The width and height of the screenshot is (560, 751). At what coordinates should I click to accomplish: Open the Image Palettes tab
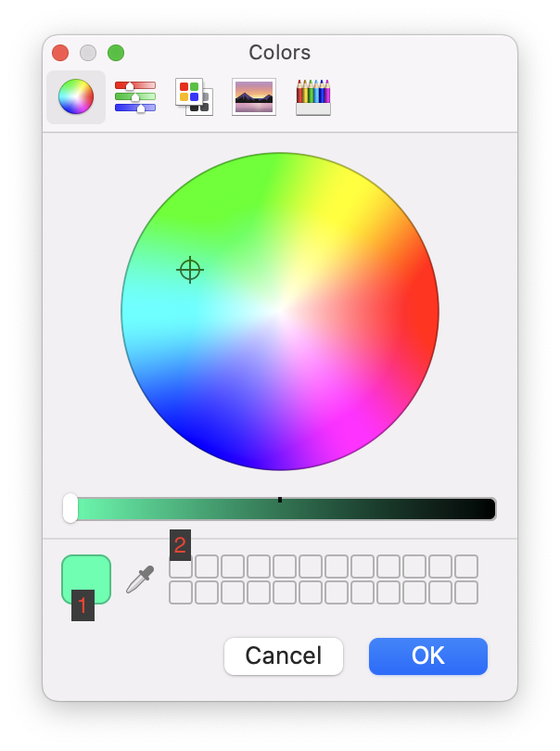254,96
